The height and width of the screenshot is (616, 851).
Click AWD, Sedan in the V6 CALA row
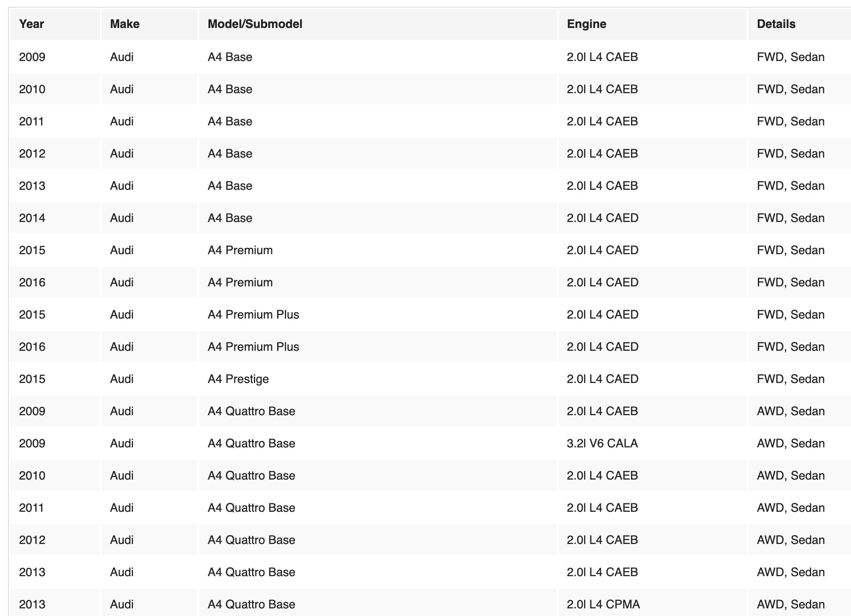(x=790, y=444)
